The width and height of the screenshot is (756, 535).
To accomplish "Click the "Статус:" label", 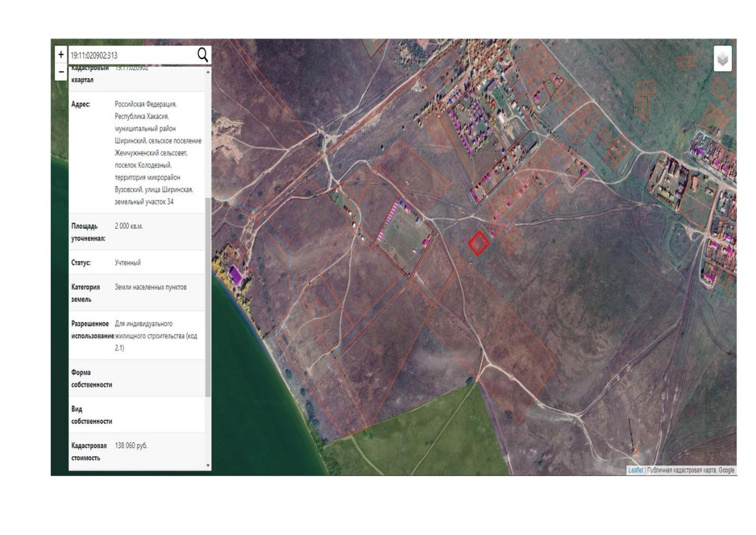I will (81, 262).
